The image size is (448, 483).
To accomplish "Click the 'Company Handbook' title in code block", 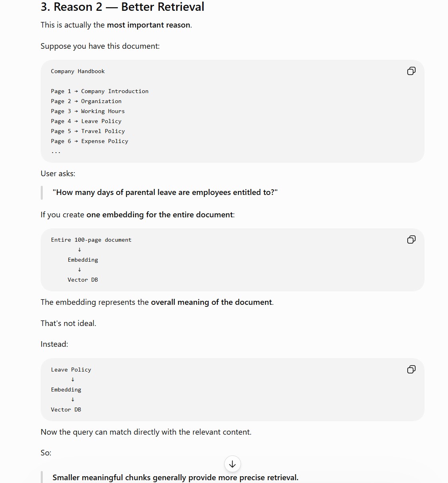I will (78, 71).
